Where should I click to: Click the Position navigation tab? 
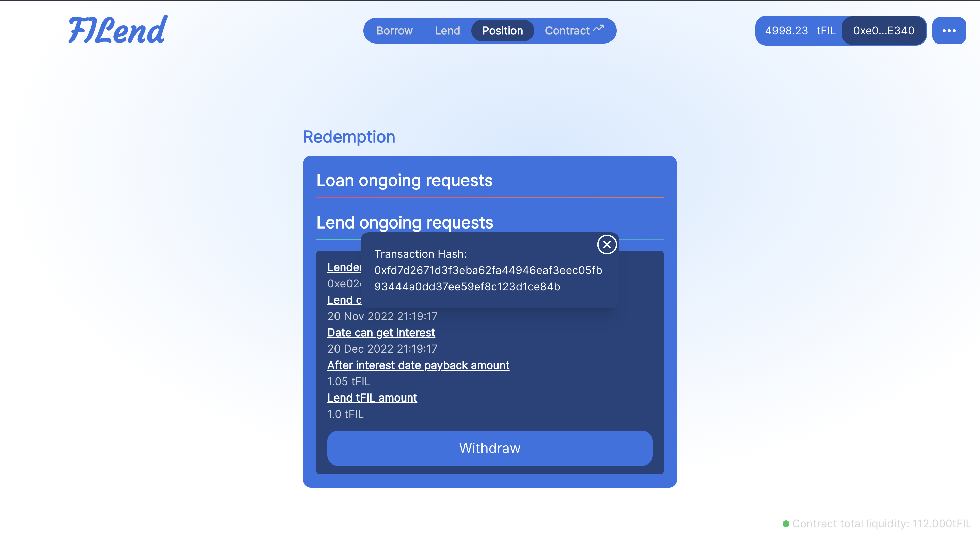click(502, 30)
